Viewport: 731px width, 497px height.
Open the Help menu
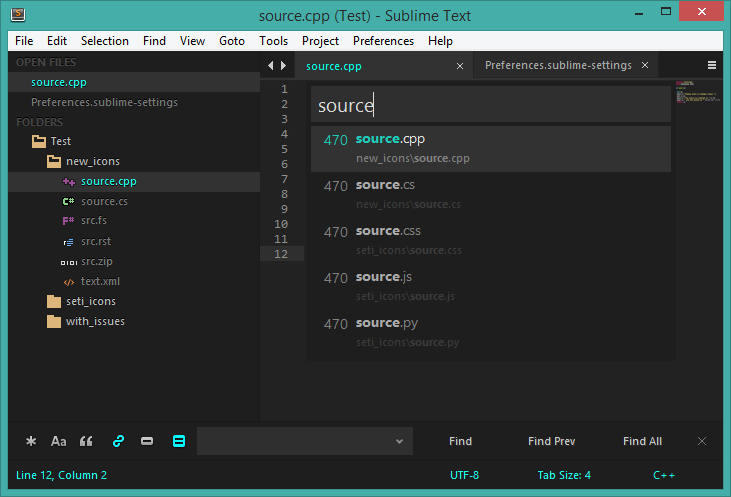coord(441,41)
